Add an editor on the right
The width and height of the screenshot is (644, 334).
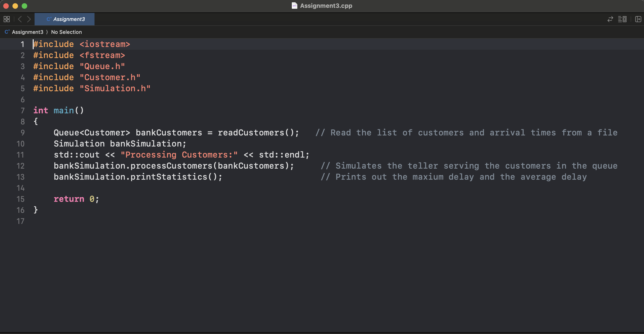pyautogui.click(x=638, y=19)
